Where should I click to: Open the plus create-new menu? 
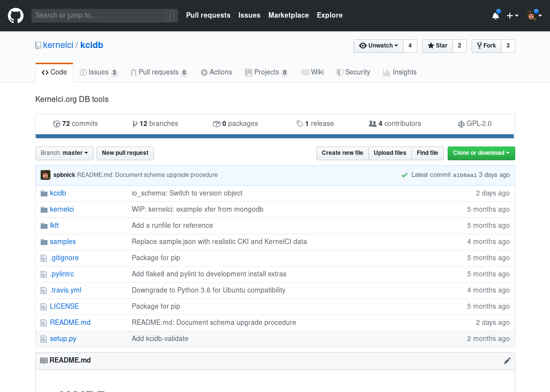tap(512, 16)
